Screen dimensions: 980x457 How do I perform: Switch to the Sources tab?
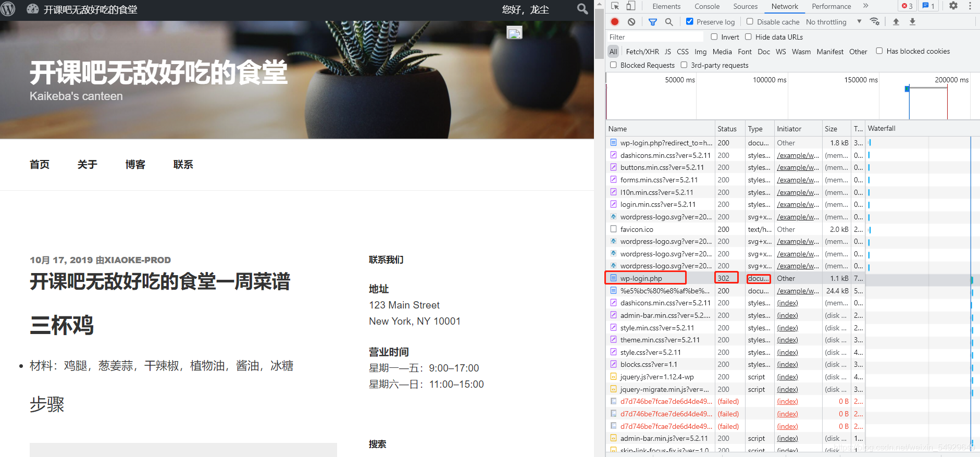coord(746,6)
